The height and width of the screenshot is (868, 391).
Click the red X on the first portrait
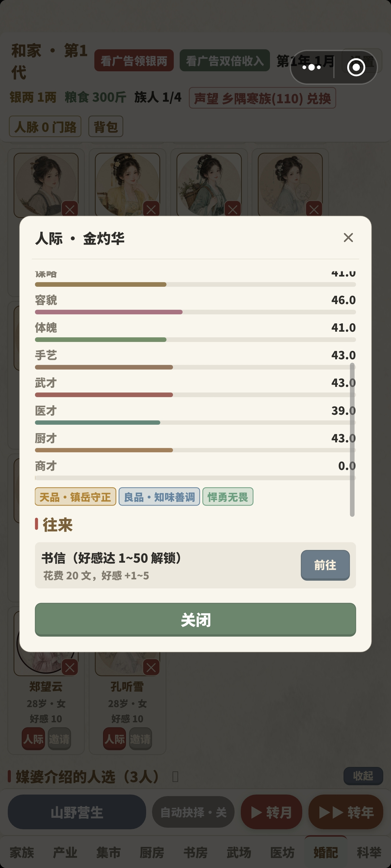pos(70,210)
